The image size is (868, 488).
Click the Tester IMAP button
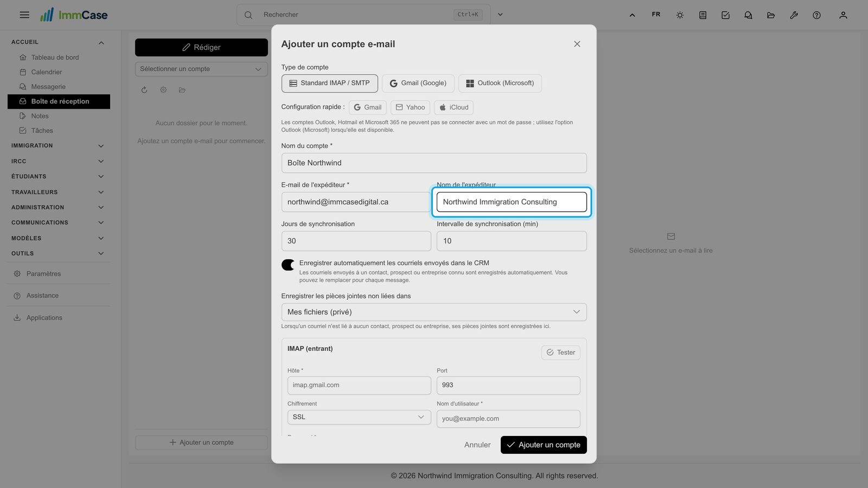561,352
